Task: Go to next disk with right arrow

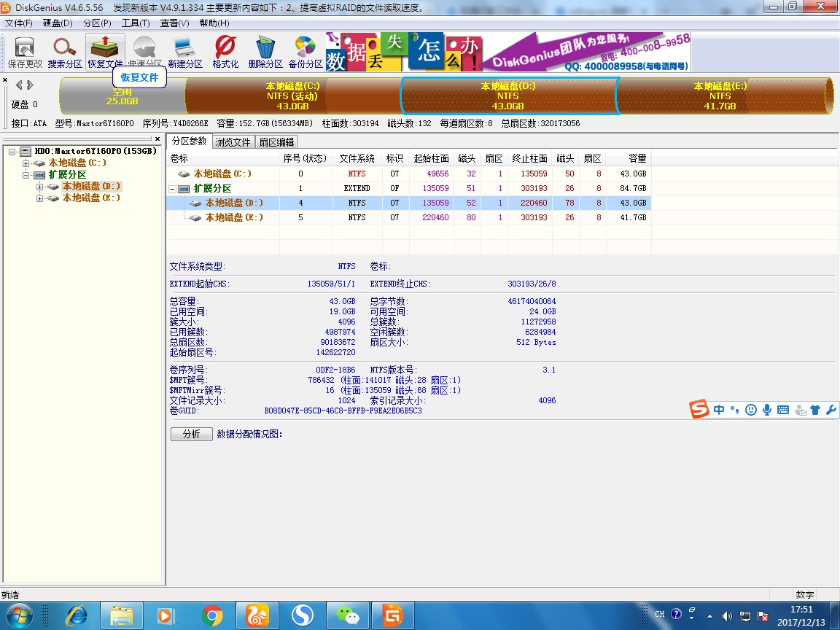Action: click(x=30, y=85)
